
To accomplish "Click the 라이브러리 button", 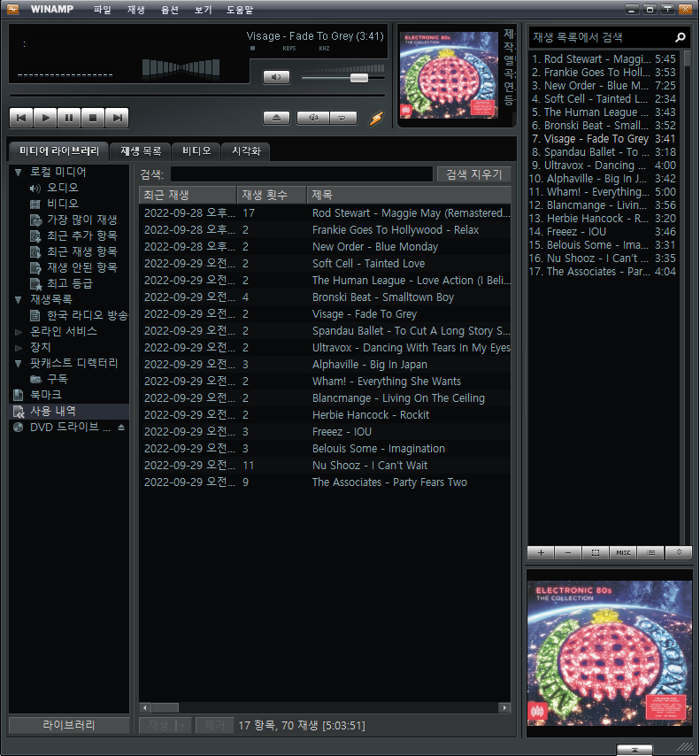I will pyautogui.click(x=69, y=725).
